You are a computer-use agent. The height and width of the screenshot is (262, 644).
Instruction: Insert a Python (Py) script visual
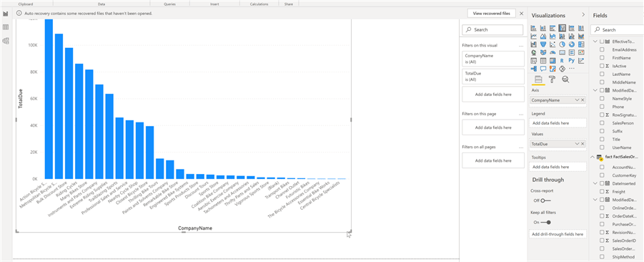pos(572,60)
